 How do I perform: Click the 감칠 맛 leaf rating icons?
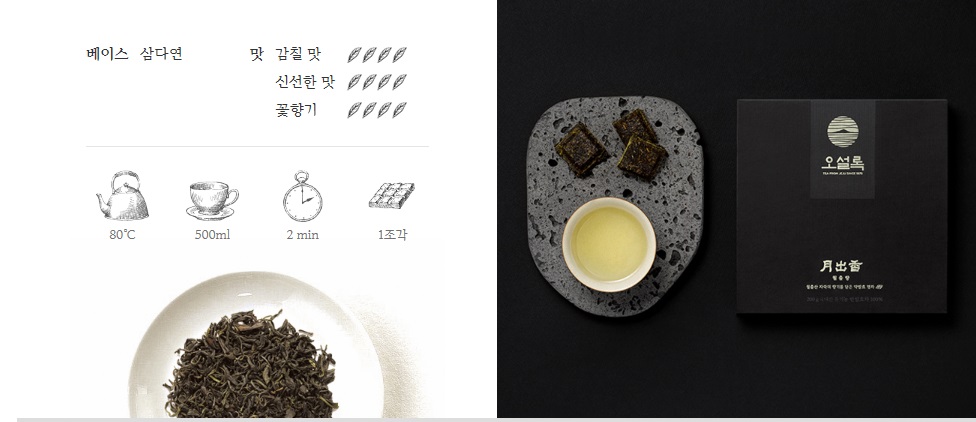coord(377,55)
